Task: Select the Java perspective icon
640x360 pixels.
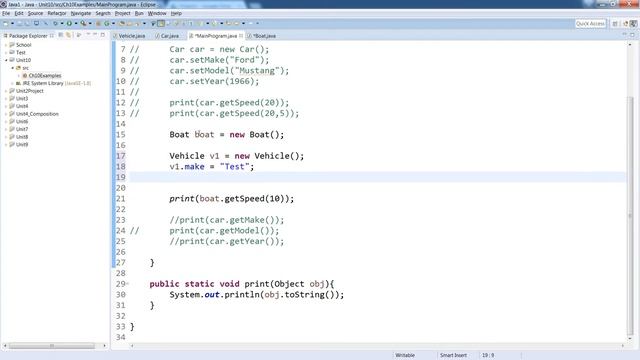Action: [x=625, y=24]
